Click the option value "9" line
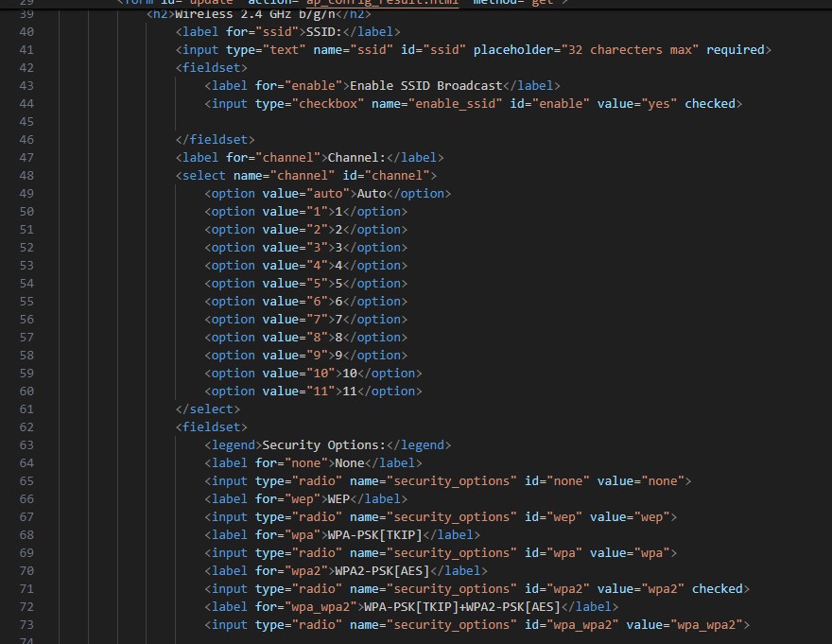The width and height of the screenshot is (832, 644). click(x=305, y=356)
